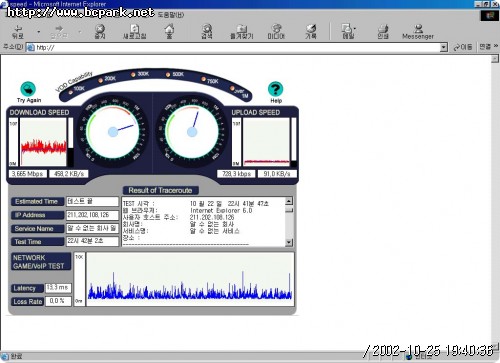Open the Help question mark icon
The height and width of the screenshot is (363, 500).
click(275, 89)
